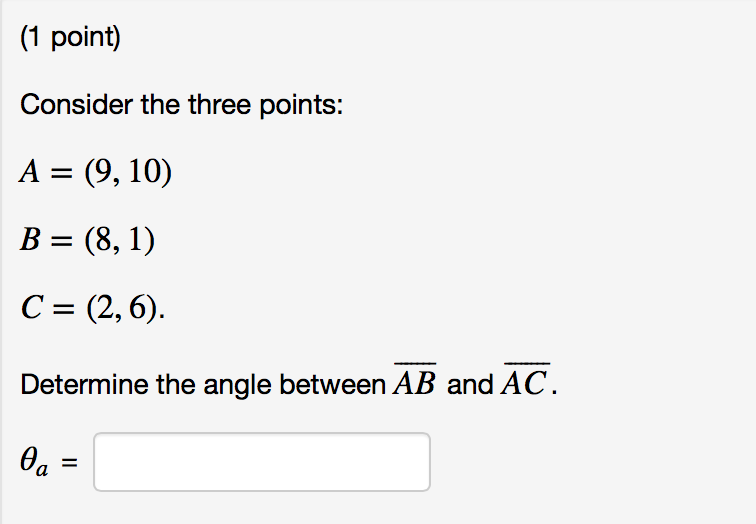The width and height of the screenshot is (756, 524).
Task: Click the word "and" between the vectors
Action: pyautogui.click(x=470, y=384)
